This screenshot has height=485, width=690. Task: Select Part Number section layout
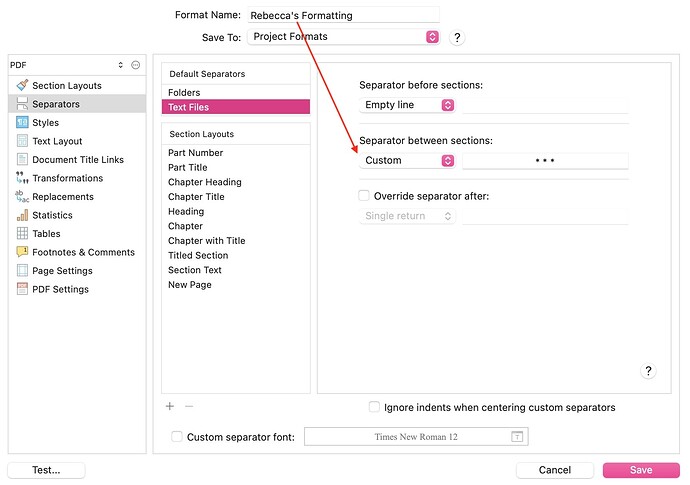click(236, 153)
